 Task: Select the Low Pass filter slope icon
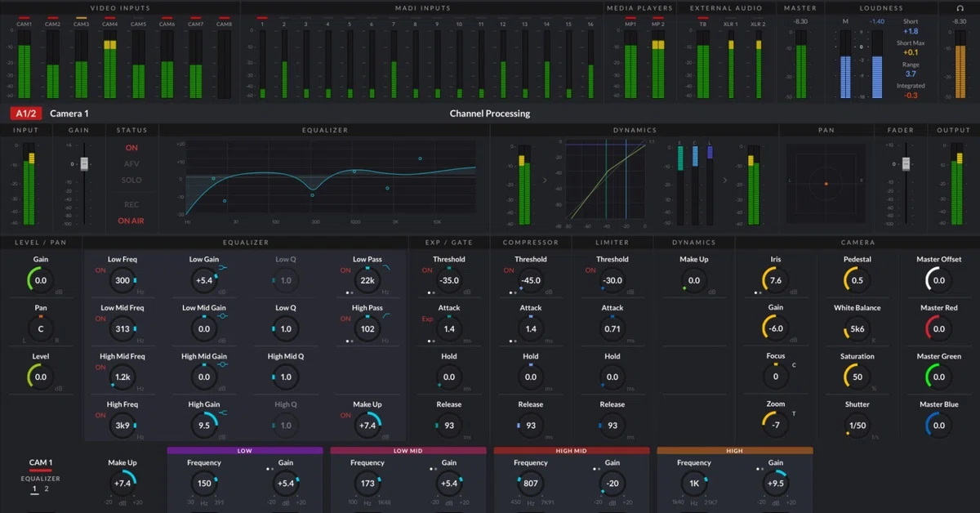[x=387, y=267]
